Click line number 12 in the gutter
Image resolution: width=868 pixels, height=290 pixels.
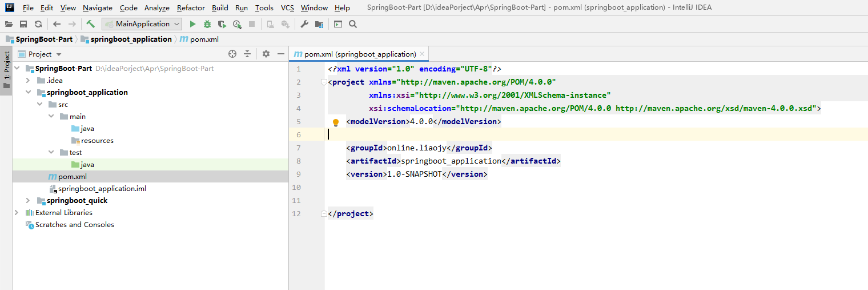[296, 214]
